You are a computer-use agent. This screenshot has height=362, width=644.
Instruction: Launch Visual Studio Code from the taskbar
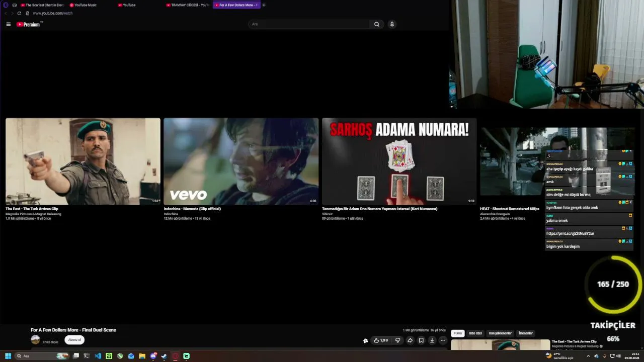(x=98, y=356)
